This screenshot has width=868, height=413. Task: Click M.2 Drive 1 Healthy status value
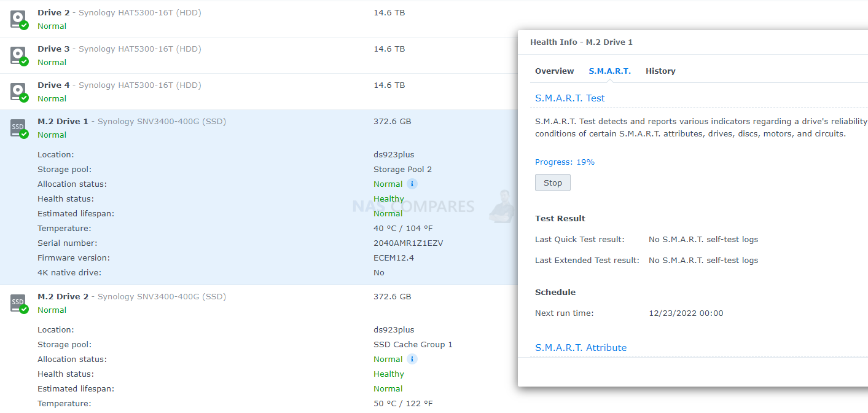point(389,199)
